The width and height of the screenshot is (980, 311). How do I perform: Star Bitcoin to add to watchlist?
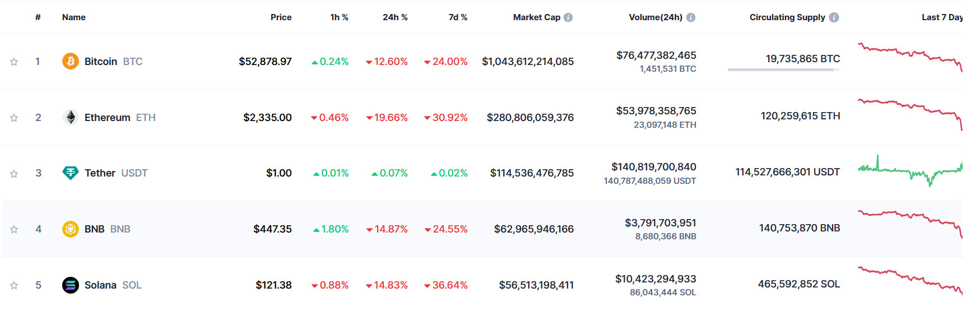click(x=14, y=62)
